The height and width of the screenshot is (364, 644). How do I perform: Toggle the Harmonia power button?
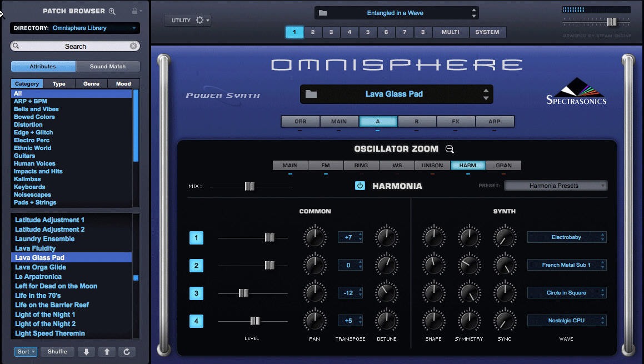click(x=360, y=186)
